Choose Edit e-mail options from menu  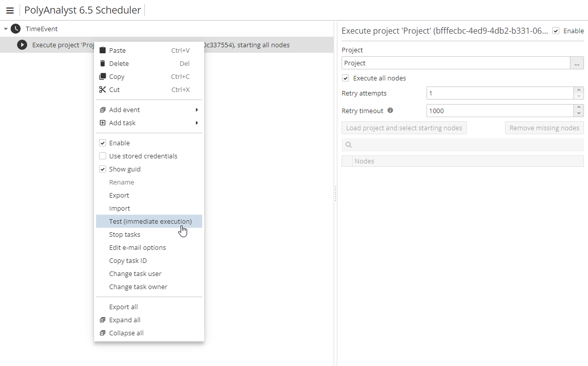(137, 247)
